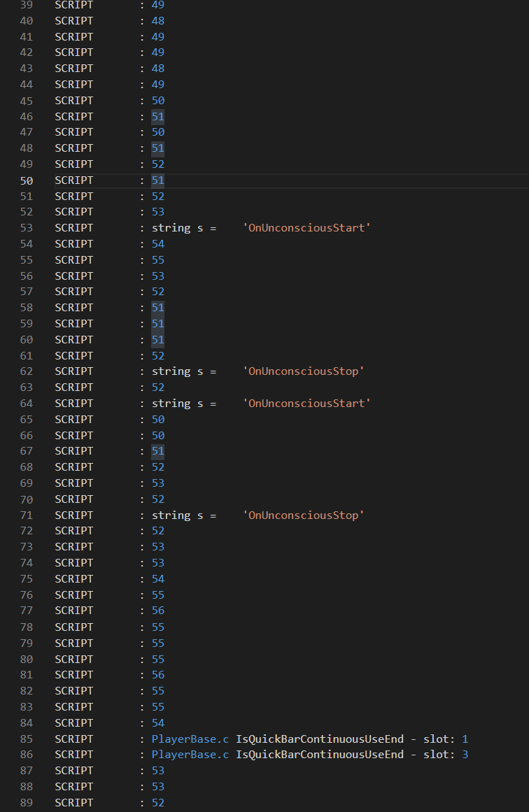Click the slot value 3 on line 86
Viewport: 529px width, 812px height.
click(465, 755)
